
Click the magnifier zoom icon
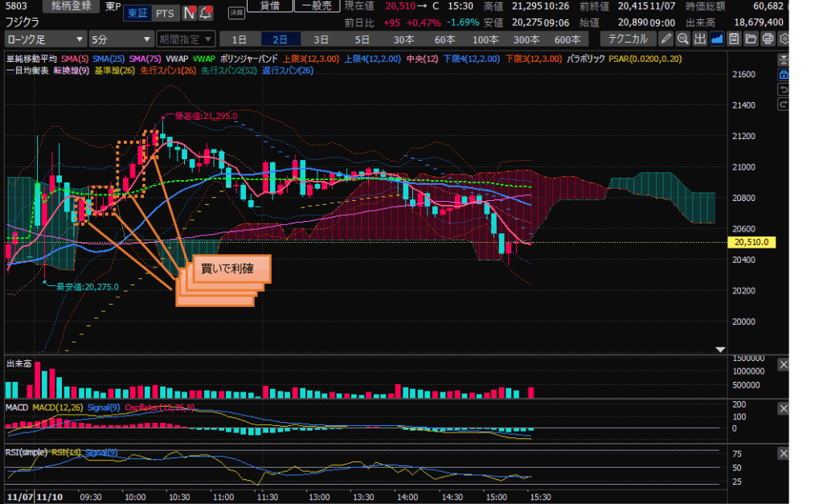tap(683, 39)
